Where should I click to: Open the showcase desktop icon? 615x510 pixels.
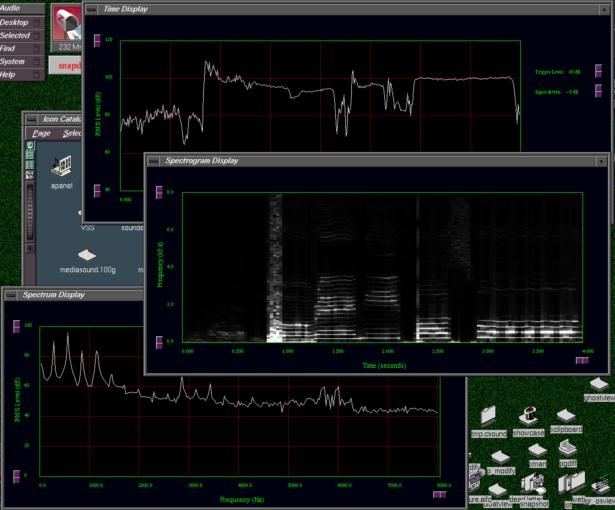[x=528, y=415]
